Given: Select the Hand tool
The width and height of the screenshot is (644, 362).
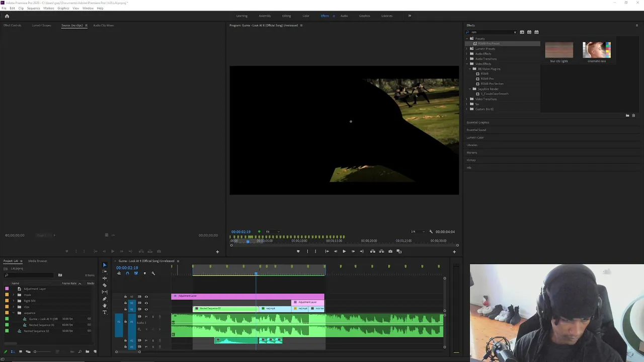Looking at the screenshot, I should coord(105,306).
